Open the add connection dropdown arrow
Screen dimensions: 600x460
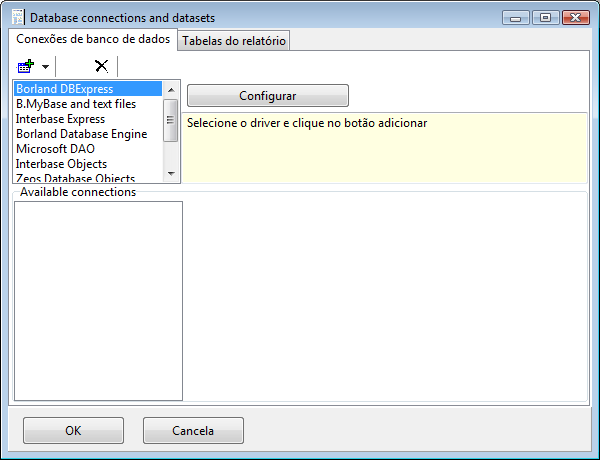pos(45,67)
